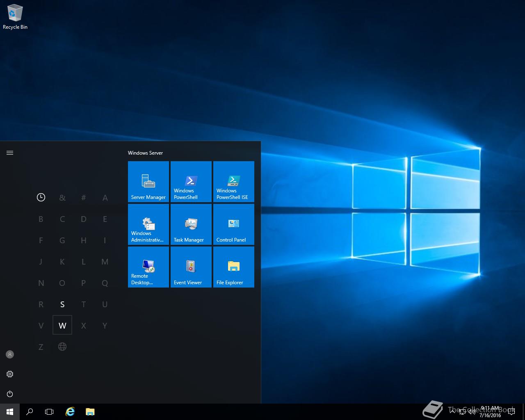Click the volume speaker tray icon
This screenshot has width=525, height=420.
click(472, 412)
